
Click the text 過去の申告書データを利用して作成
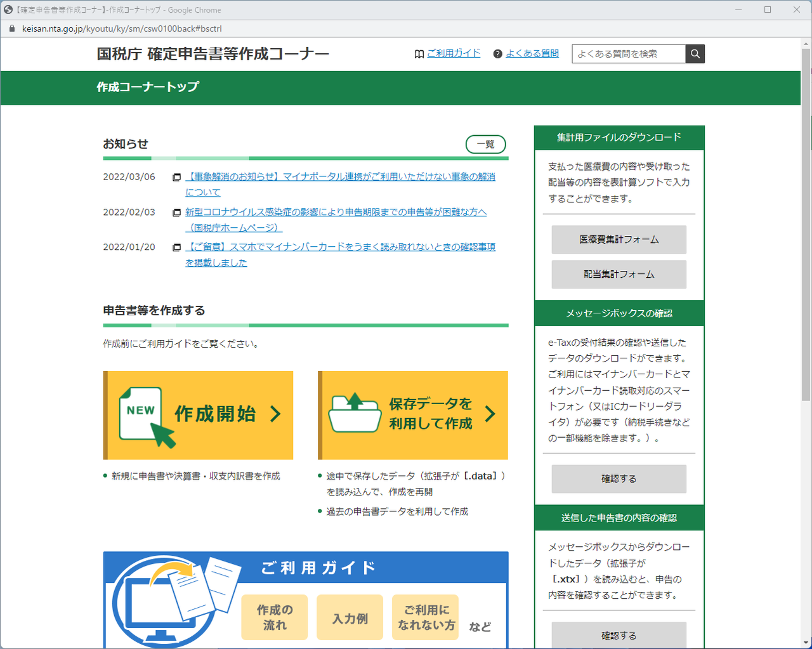(398, 511)
